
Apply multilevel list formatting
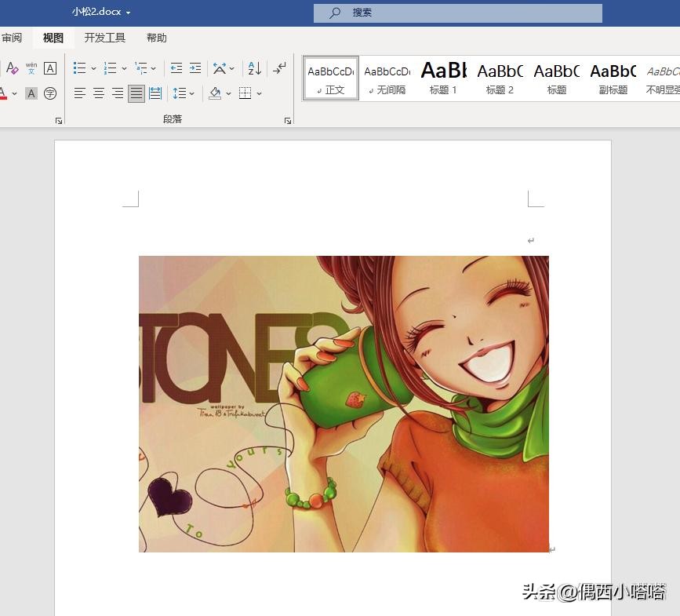[x=141, y=68]
